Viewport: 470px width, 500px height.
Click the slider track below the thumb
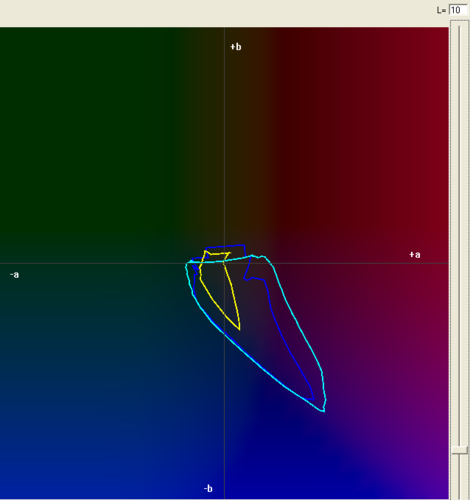[x=459, y=477]
